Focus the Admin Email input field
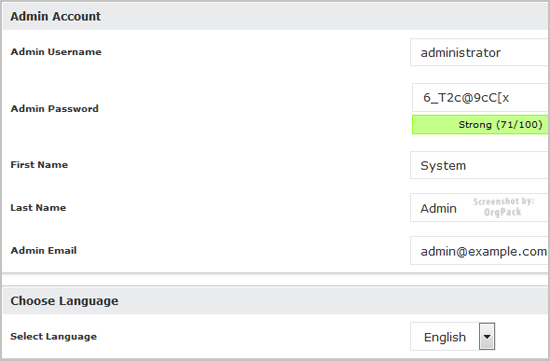Image resolution: width=550 pixels, height=361 pixels. [x=480, y=250]
